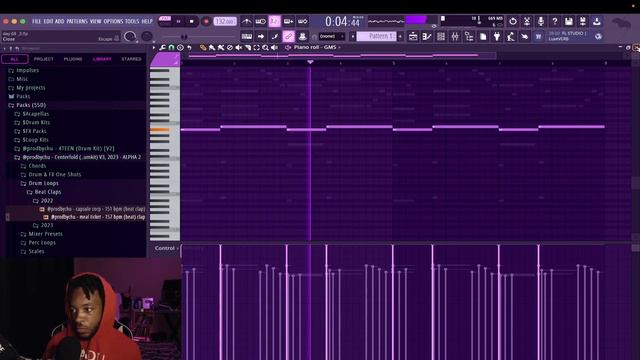Open the OPTIONS menu
Viewport: 640px width, 360px height.
click(113, 21)
